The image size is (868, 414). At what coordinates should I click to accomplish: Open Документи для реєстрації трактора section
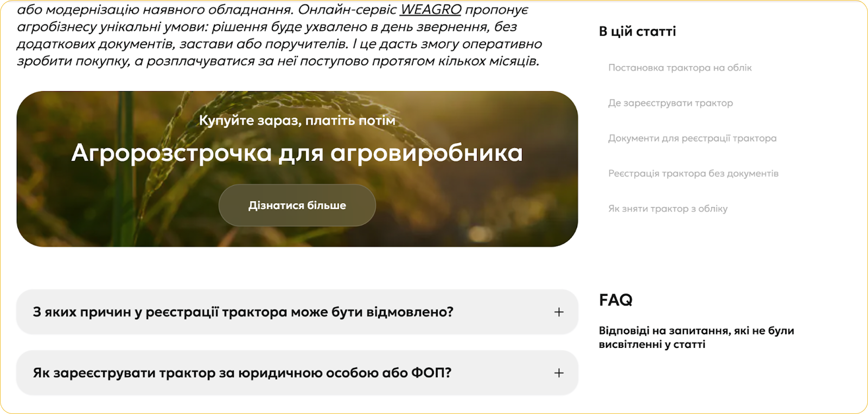(692, 138)
